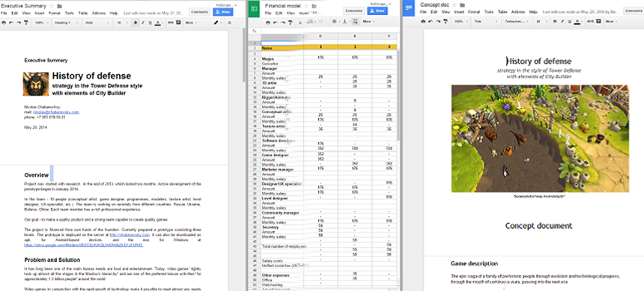The image size is (644, 291).
Task: Insert link icon in Executive Summary toolbar
Action: pyautogui.click(x=171, y=22)
